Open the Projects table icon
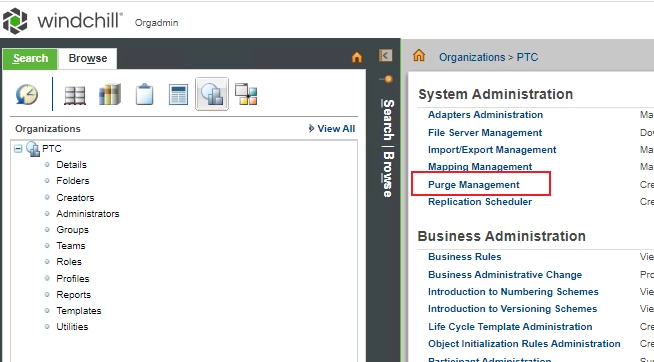The image size is (654, 362). [178, 95]
